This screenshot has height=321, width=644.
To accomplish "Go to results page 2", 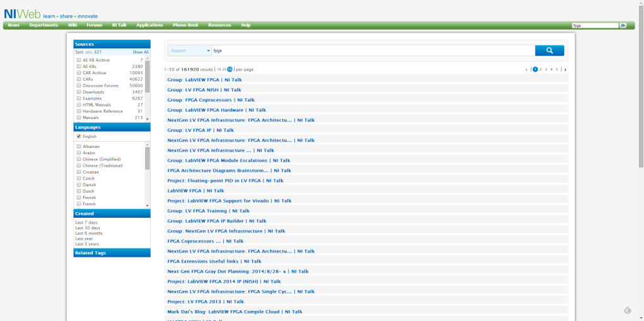I will click(x=540, y=69).
